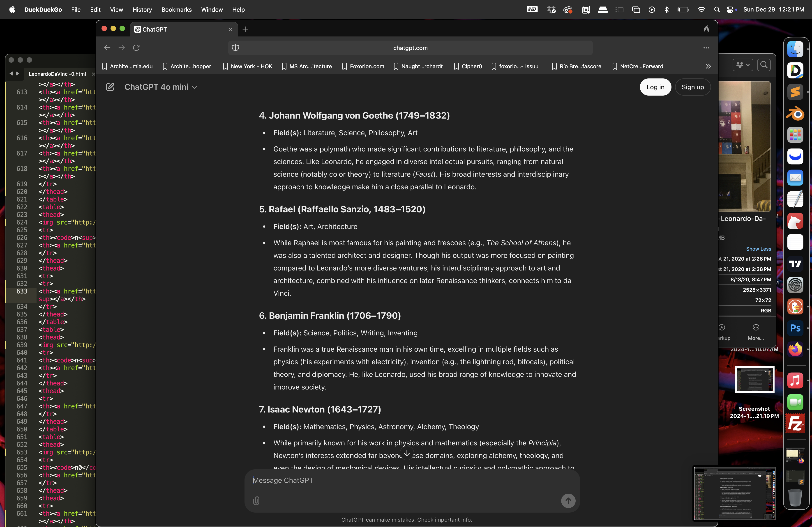Click the new chat compose icon

110,87
